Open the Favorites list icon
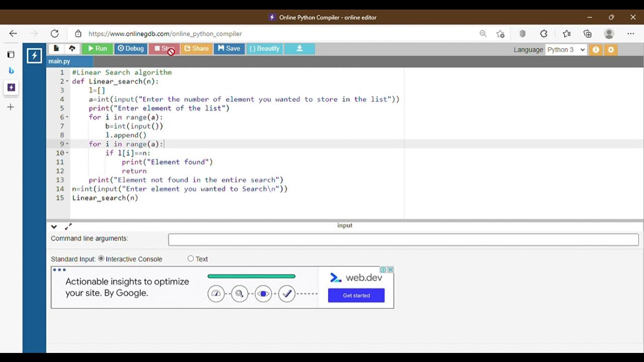The width and height of the screenshot is (644, 362). 567,34
